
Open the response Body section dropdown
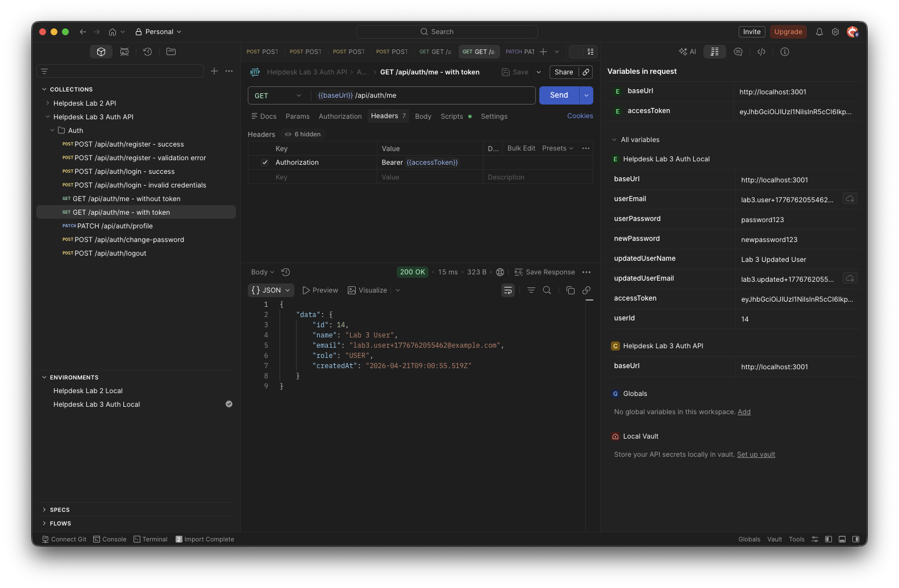pos(263,272)
